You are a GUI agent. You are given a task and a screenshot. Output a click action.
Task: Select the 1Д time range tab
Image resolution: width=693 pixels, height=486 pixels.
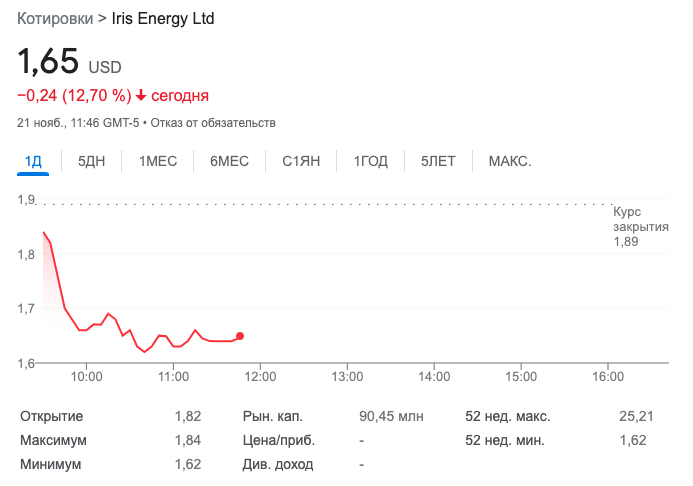[x=33, y=161]
